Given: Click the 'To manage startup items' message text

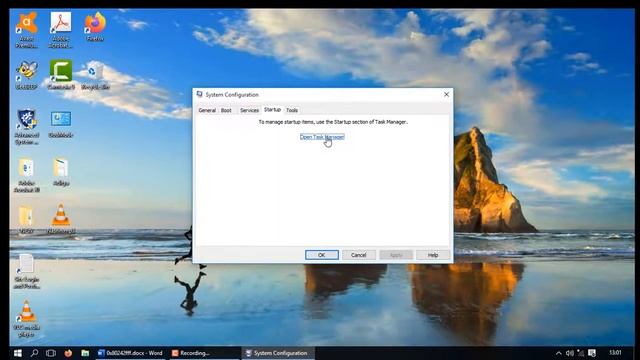Looking at the screenshot, I should coord(333,122).
